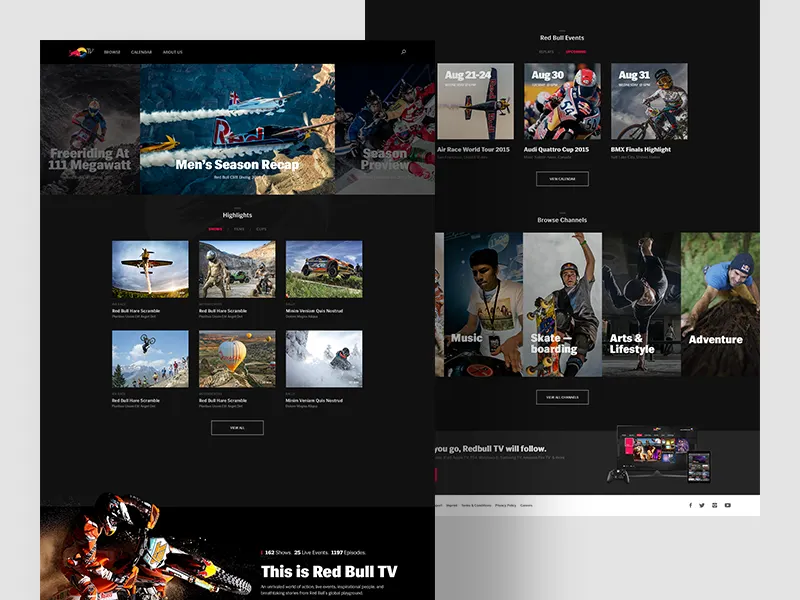This screenshot has height=600, width=800.
Task: Open the YouTube icon in footer
Action: click(x=728, y=505)
